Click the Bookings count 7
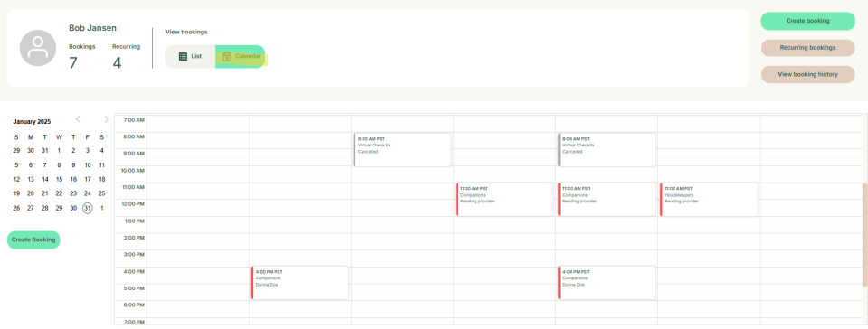 [x=73, y=63]
